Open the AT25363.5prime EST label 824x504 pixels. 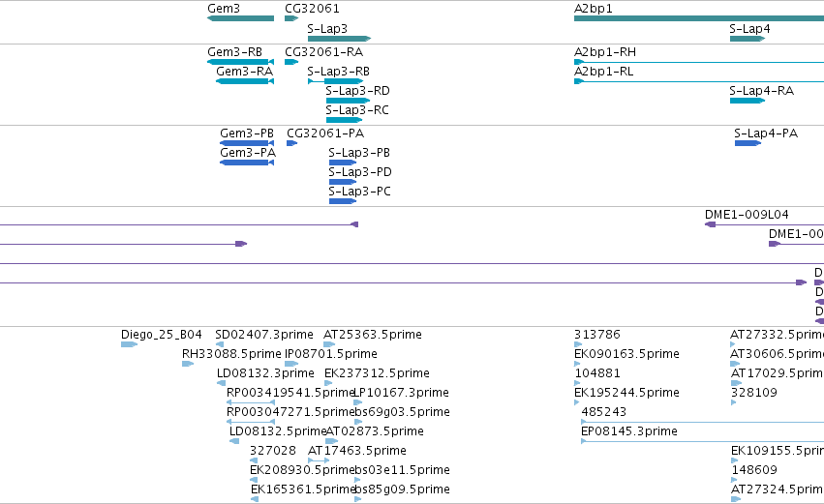click(x=373, y=335)
